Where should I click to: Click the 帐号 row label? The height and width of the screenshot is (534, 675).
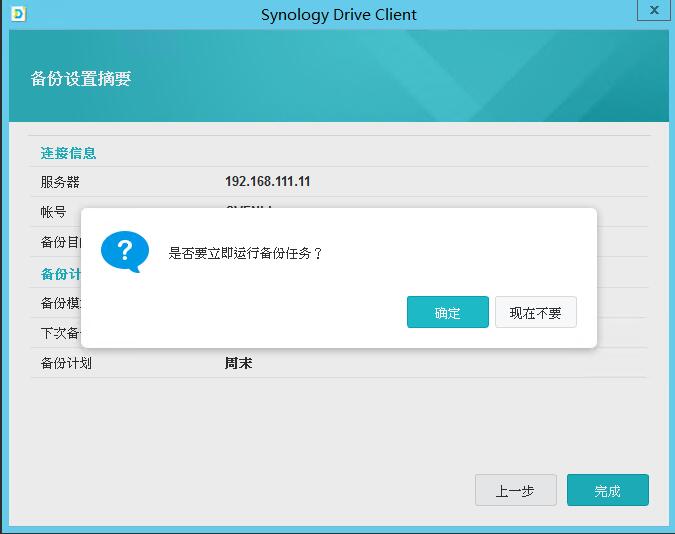(53, 212)
